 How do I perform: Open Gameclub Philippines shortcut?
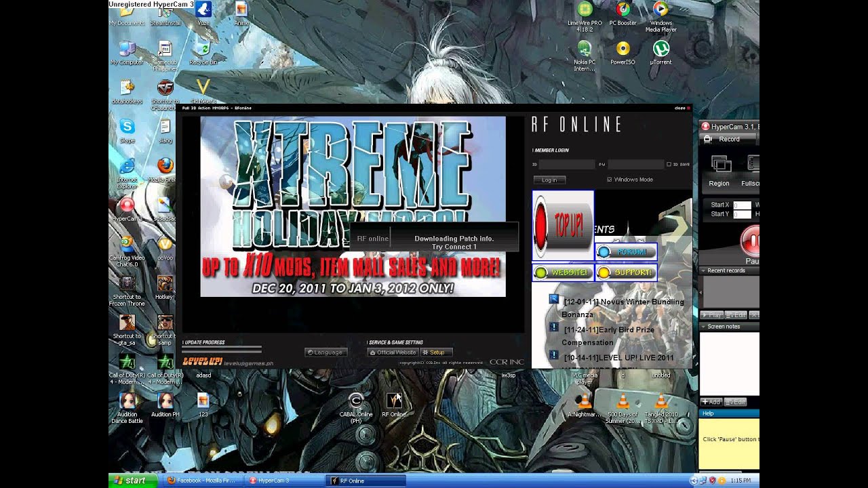pos(165,56)
